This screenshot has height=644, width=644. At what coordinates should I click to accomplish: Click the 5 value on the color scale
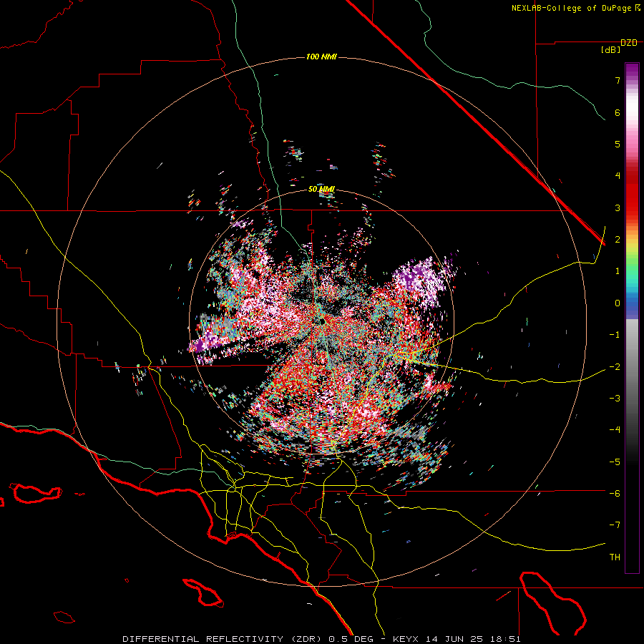(x=618, y=144)
